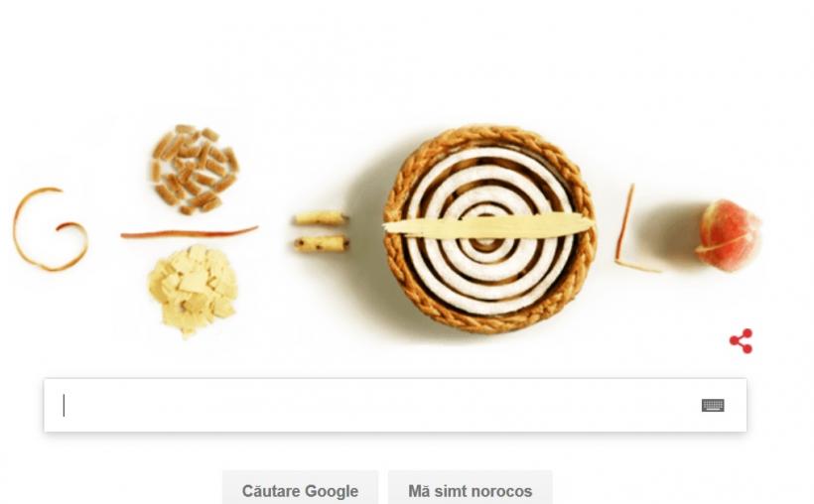Select the L-shaped apple peel letter
814x504 pixels.
pos(634,228)
